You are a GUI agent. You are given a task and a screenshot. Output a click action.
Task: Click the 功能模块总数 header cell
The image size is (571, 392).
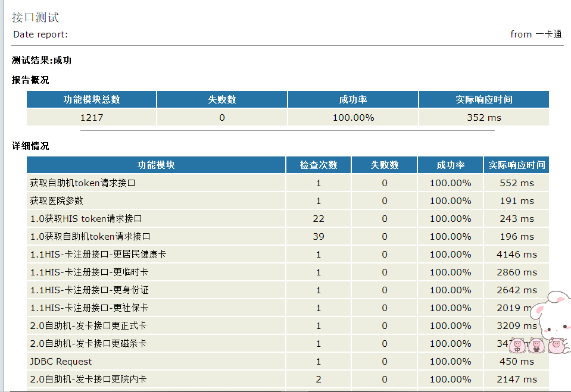click(92, 99)
